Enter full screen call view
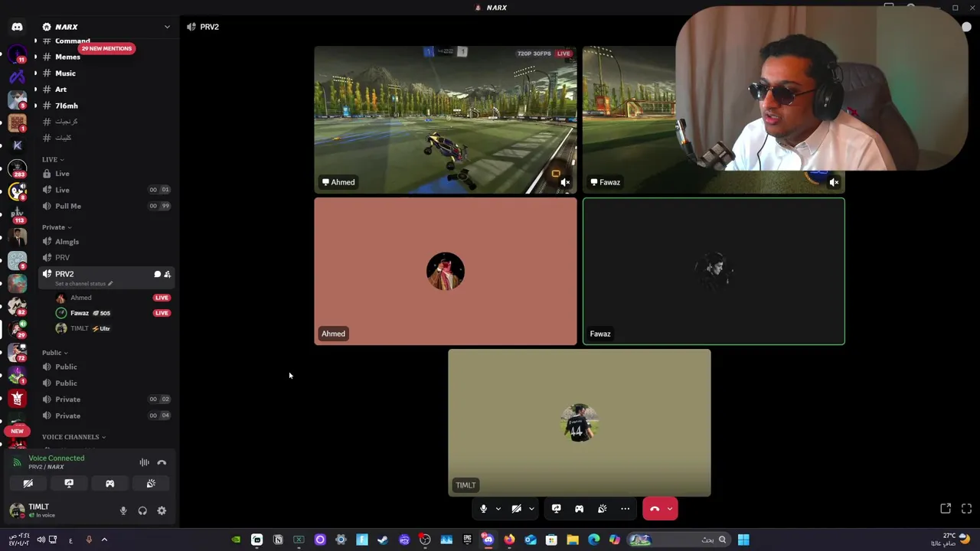 coord(966,509)
